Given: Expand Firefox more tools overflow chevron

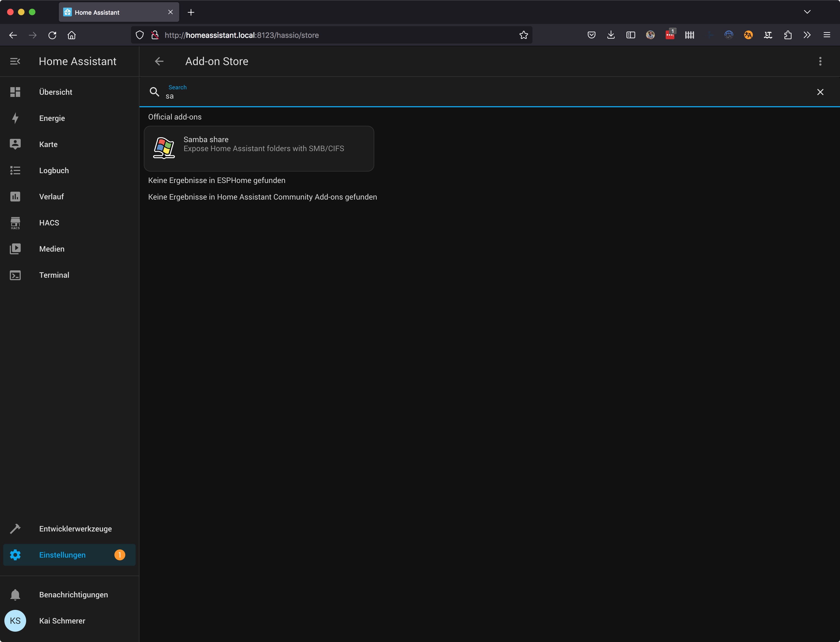Looking at the screenshot, I should click(x=807, y=35).
